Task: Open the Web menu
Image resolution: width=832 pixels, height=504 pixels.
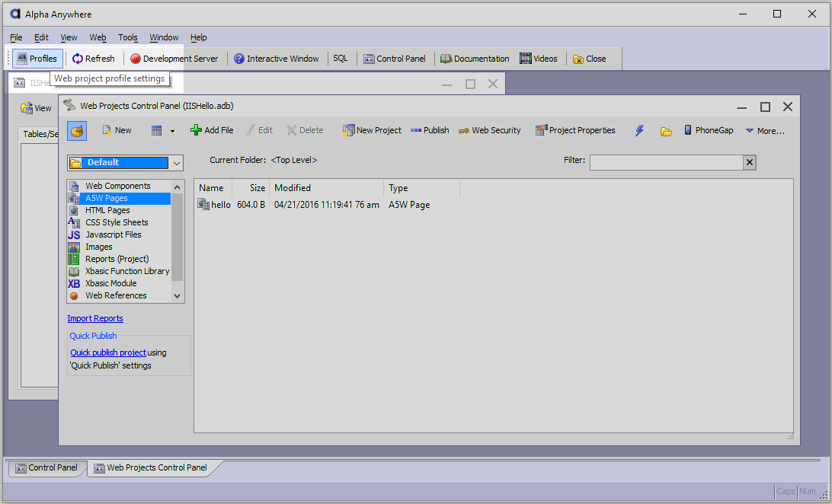Action: 98,37
